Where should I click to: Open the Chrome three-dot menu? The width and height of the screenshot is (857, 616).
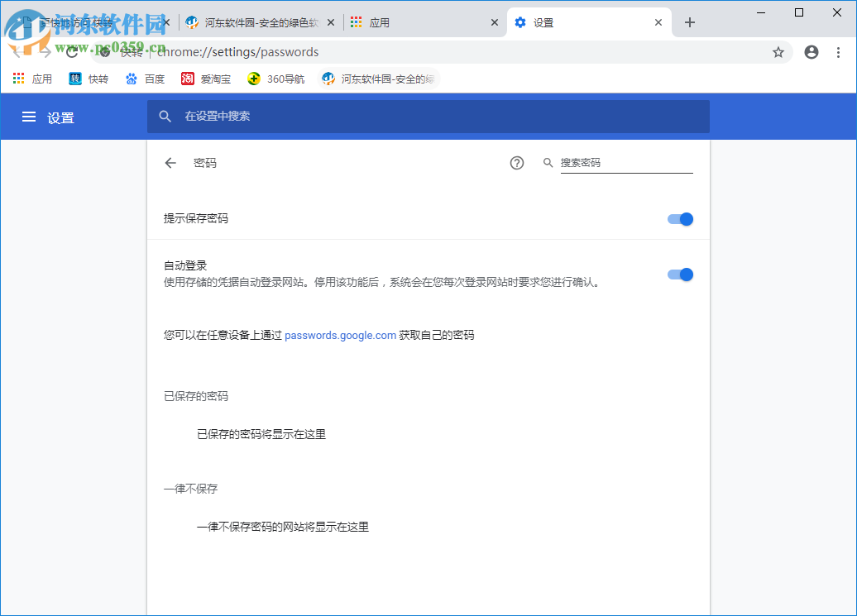pos(840,51)
